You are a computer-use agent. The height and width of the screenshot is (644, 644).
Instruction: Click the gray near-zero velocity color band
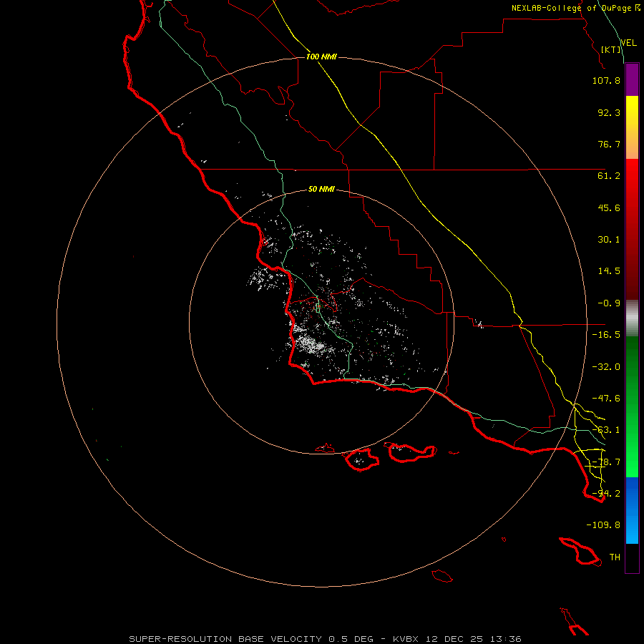tap(632, 318)
